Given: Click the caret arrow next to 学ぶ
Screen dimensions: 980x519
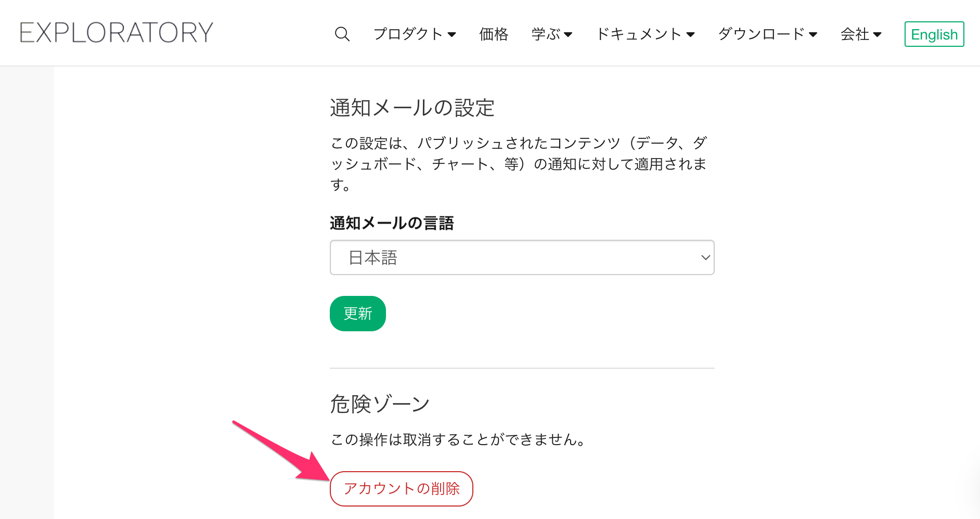Looking at the screenshot, I should point(568,35).
